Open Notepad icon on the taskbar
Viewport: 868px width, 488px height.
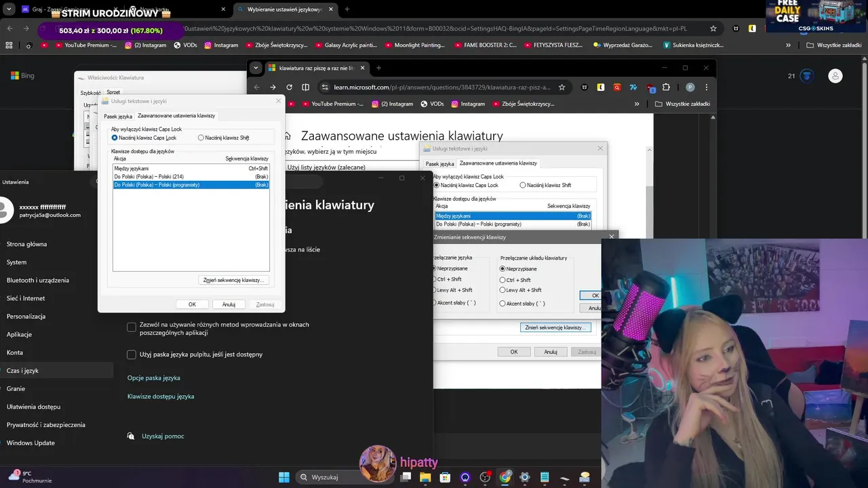click(x=545, y=477)
